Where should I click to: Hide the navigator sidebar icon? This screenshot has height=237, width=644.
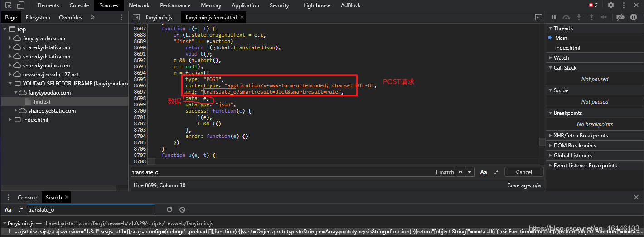coord(136,17)
